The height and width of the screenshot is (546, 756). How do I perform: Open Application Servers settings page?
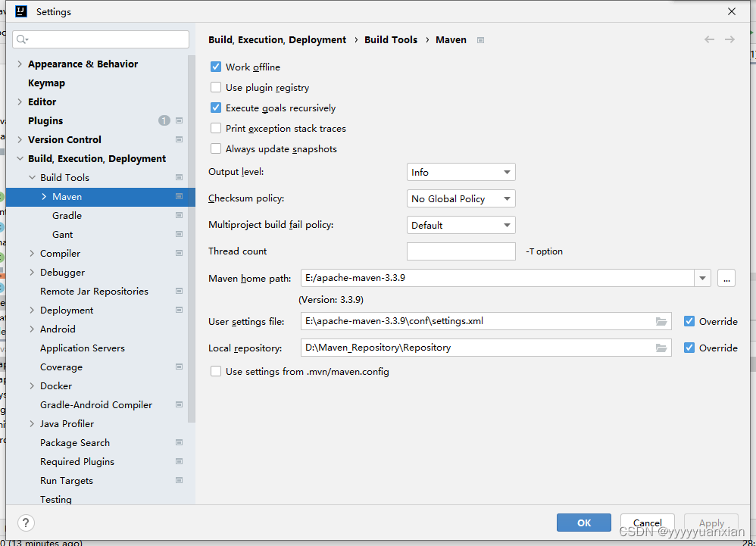83,348
